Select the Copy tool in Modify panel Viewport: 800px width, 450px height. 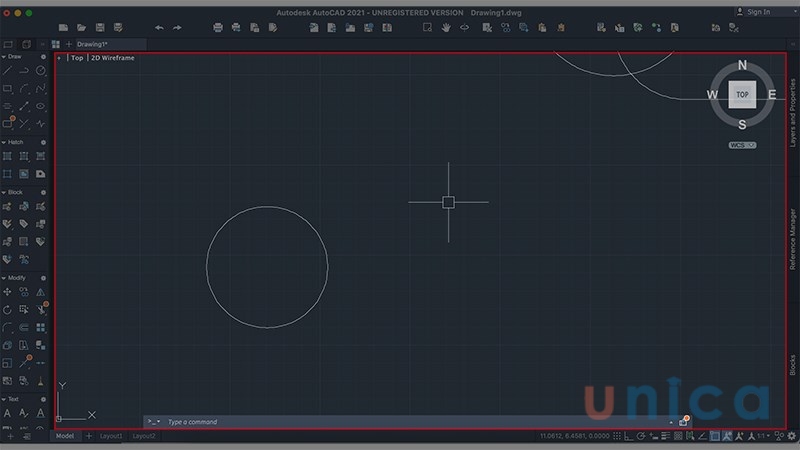[24, 292]
